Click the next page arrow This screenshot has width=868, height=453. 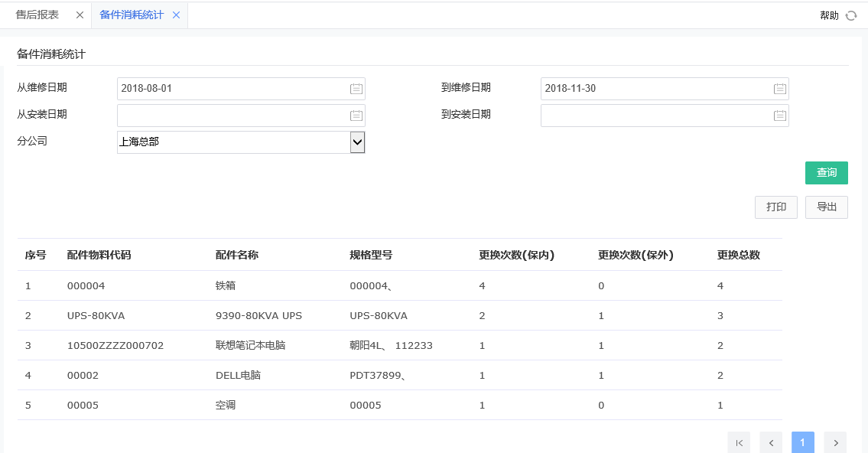[x=835, y=442]
